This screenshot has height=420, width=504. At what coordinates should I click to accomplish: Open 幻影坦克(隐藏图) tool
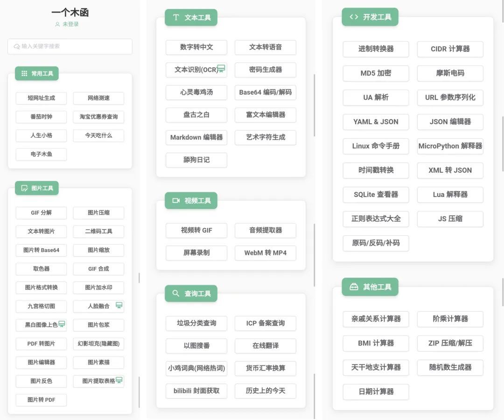(x=98, y=343)
